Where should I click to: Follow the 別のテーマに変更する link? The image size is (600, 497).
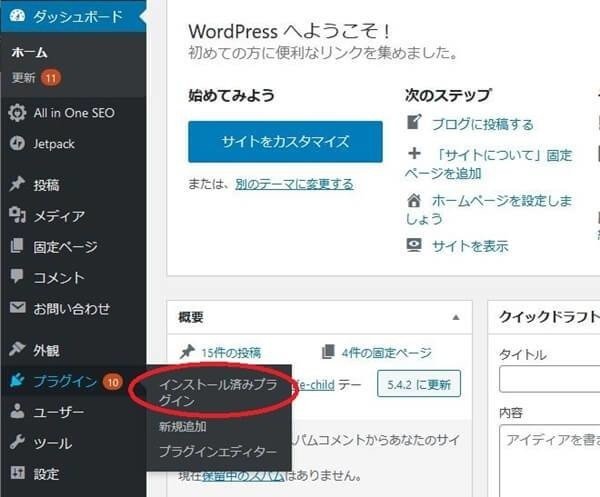click(x=294, y=184)
